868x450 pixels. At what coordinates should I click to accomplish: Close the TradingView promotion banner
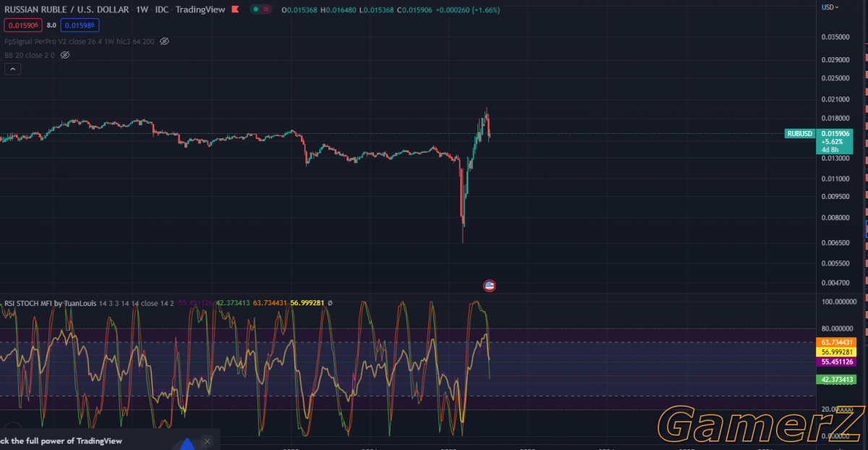pyautogui.click(x=208, y=441)
